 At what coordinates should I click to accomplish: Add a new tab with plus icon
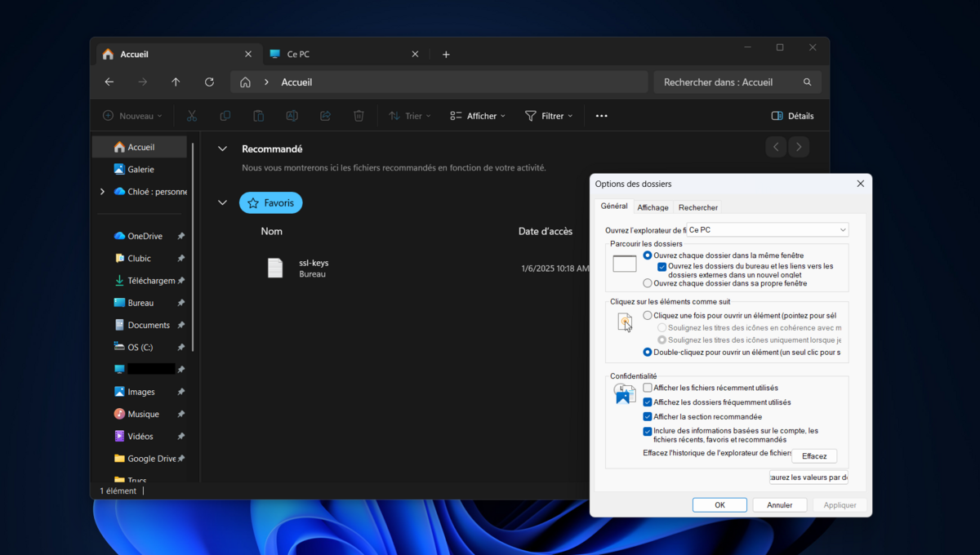tap(446, 55)
